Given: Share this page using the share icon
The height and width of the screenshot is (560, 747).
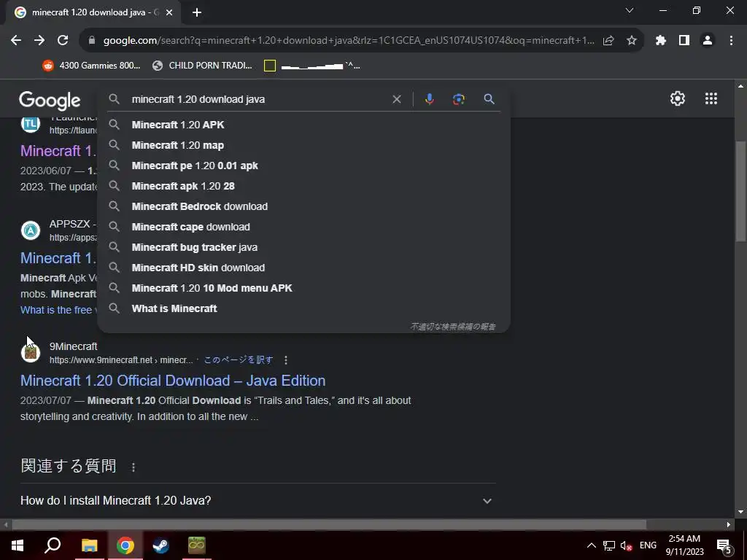Looking at the screenshot, I should point(608,41).
